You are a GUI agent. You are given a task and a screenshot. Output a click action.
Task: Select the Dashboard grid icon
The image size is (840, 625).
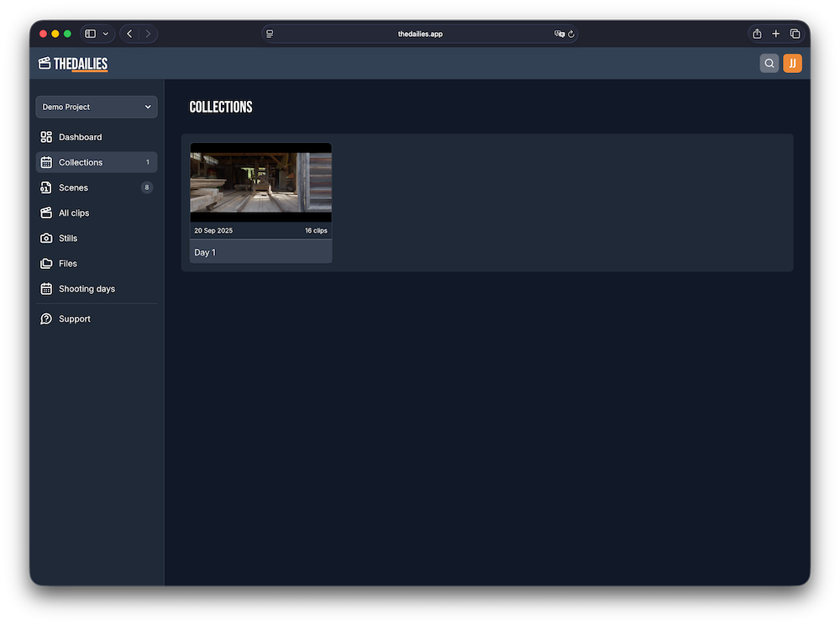(46, 137)
